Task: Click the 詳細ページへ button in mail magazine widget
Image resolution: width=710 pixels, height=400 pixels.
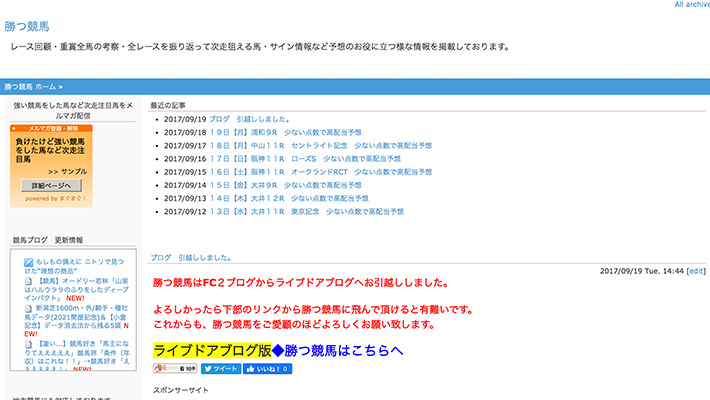Action: pos(50,186)
